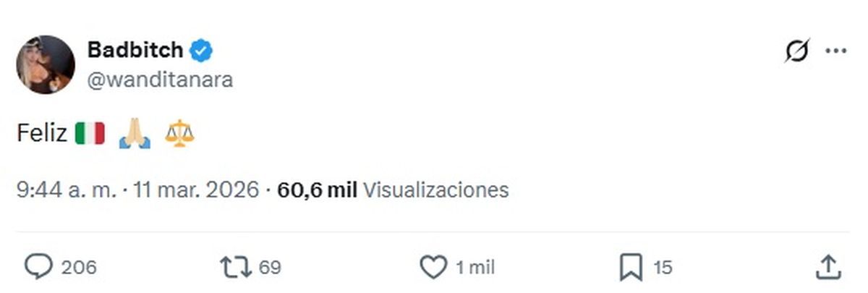Click the reply speech bubble icon

click(x=39, y=268)
